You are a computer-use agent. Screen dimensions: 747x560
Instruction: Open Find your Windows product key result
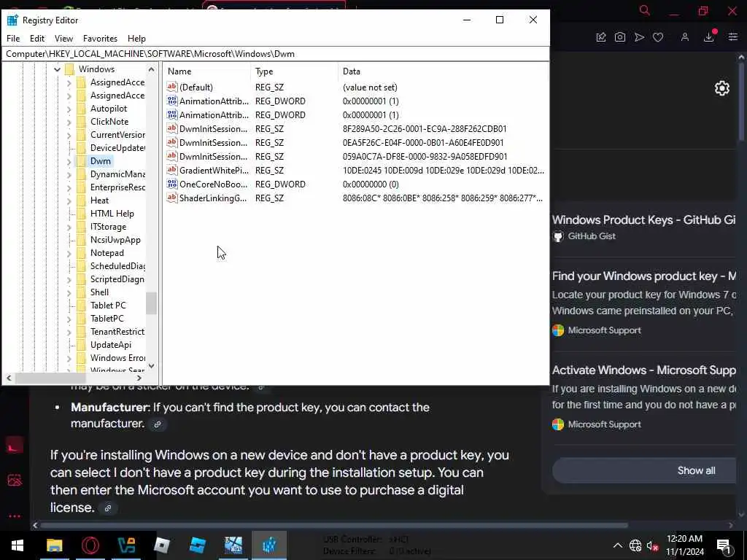pyautogui.click(x=643, y=276)
